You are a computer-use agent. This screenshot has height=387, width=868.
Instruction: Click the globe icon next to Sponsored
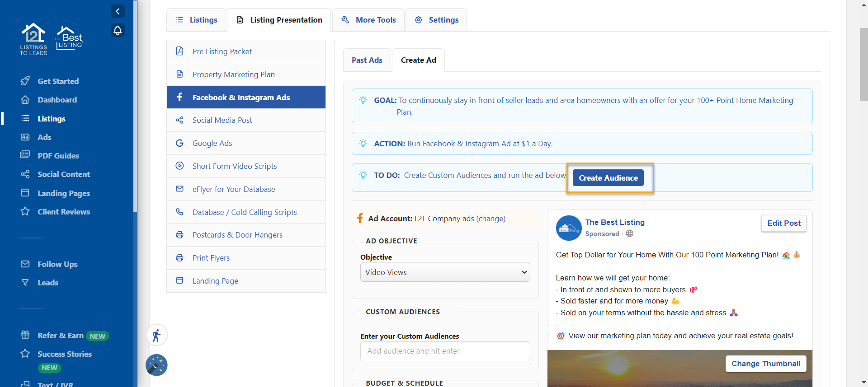[630, 233]
